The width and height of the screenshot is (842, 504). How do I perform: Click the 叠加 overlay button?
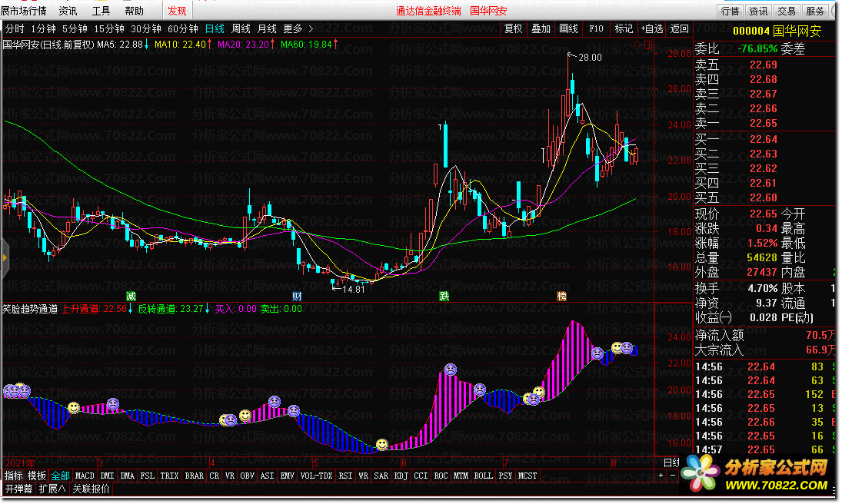(x=541, y=29)
